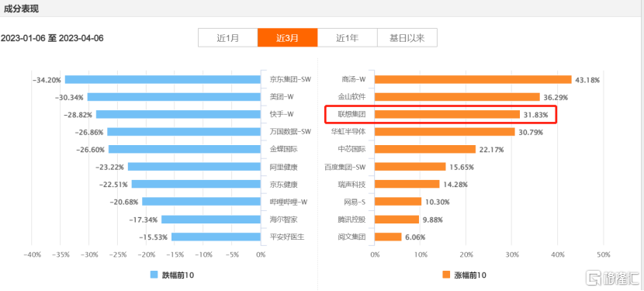Image resolution: width=644 pixels, height=291 pixels.
Task: Click the 京东集团-SW stock label
Action: 290,80
